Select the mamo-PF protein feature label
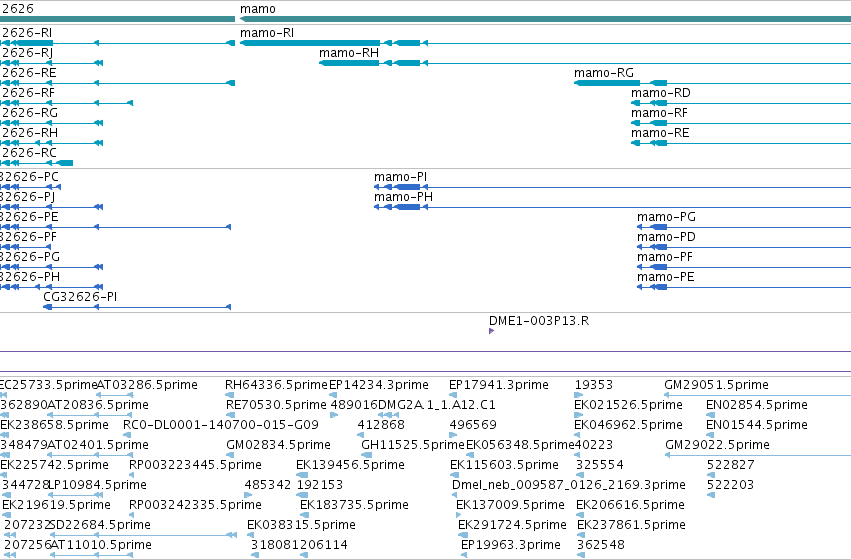This screenshot has height=560, width=851. point(665,257)
